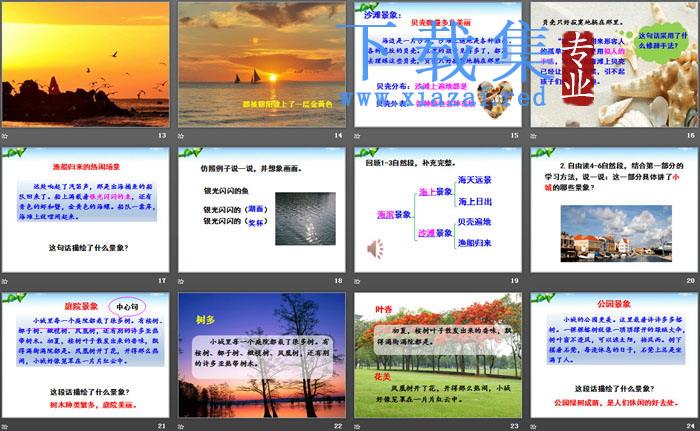The width and height of the screenshot is (700, 431).
Task: Click animation star icon under slide 19
Action: tap(357, 281)
